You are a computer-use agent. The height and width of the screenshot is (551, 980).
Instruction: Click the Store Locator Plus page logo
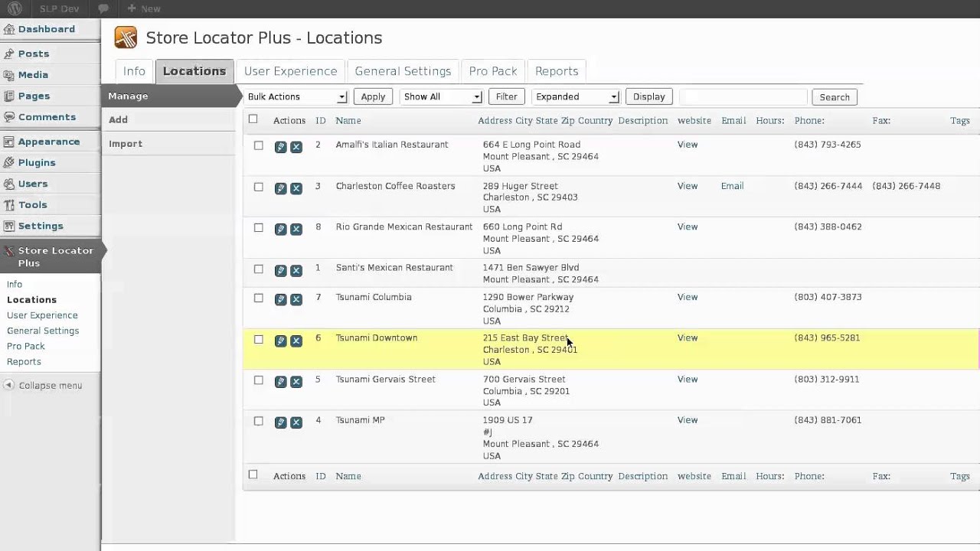point(126,37)
